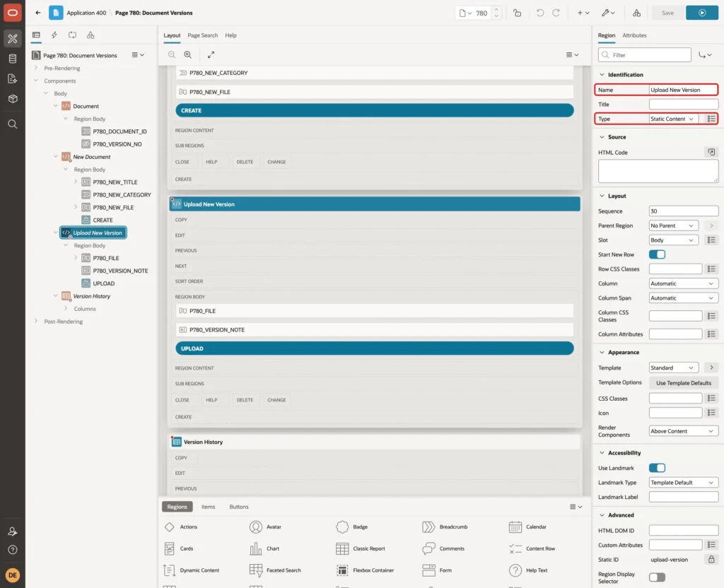This screenshot has height=588, width=724.
Task: Open the Type list picker icon
Action: (x=711, y=119)
